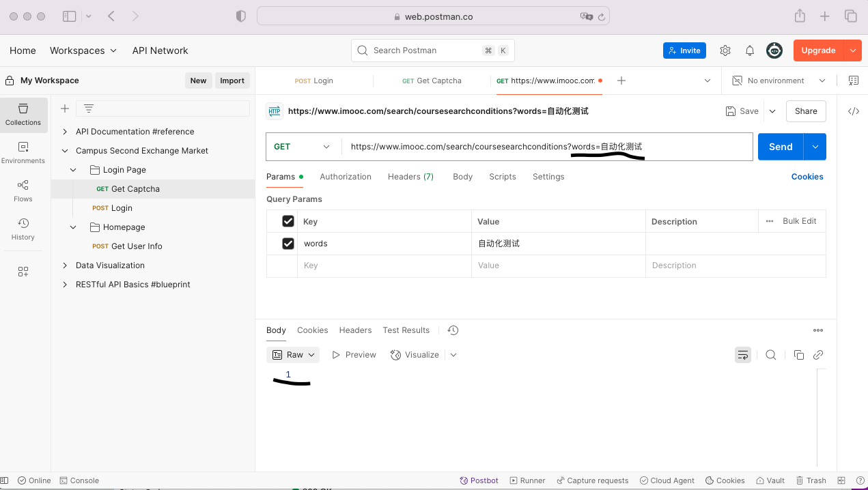Click the Import button

[232, 81]
